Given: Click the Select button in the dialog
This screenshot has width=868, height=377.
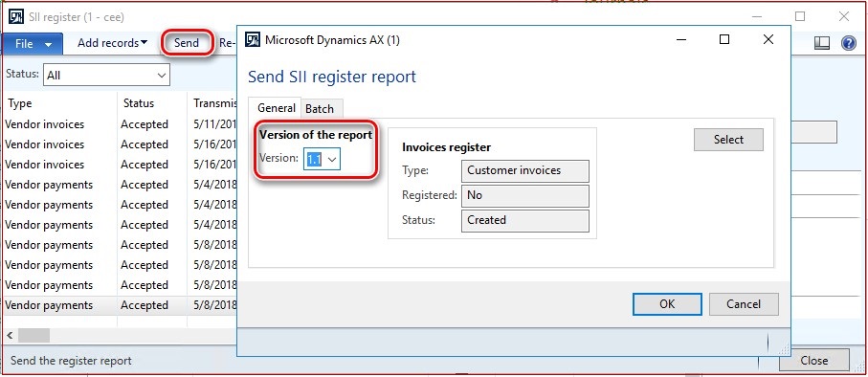Looking at the screenshot, I should [728, 140].
